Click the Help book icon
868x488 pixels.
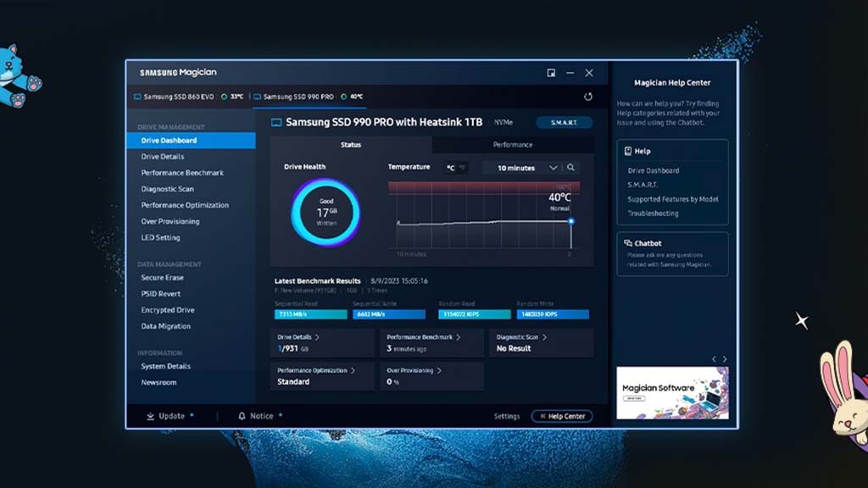[628, 151]
